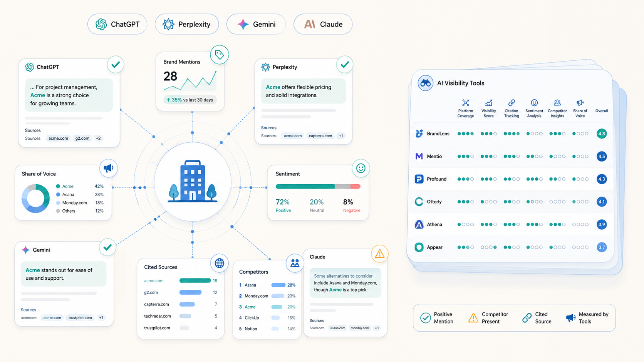644x362 pixels.
Task: Click the warning triangle on the Claude card
Action: pos(380,254)
